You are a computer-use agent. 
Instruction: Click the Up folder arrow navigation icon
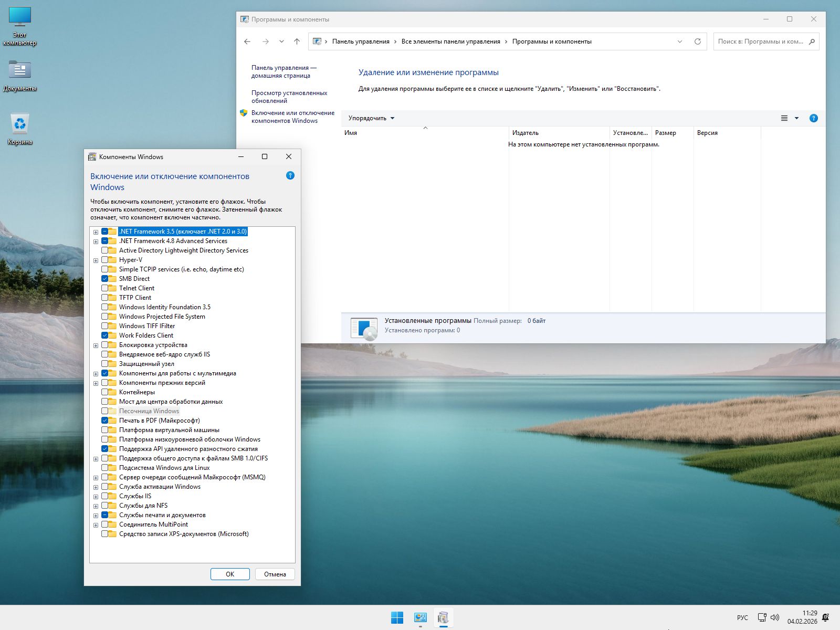297,41
